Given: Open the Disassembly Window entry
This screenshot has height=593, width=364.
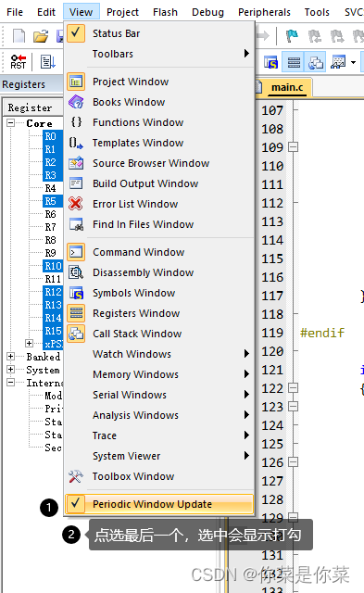Looking at the screenshot, I should [x=159, y=272].
